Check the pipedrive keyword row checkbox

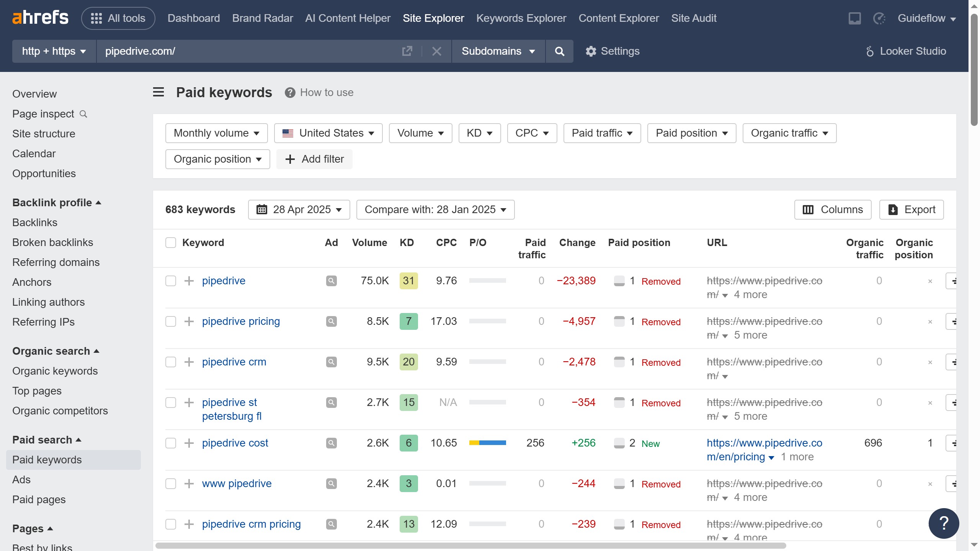171,281
